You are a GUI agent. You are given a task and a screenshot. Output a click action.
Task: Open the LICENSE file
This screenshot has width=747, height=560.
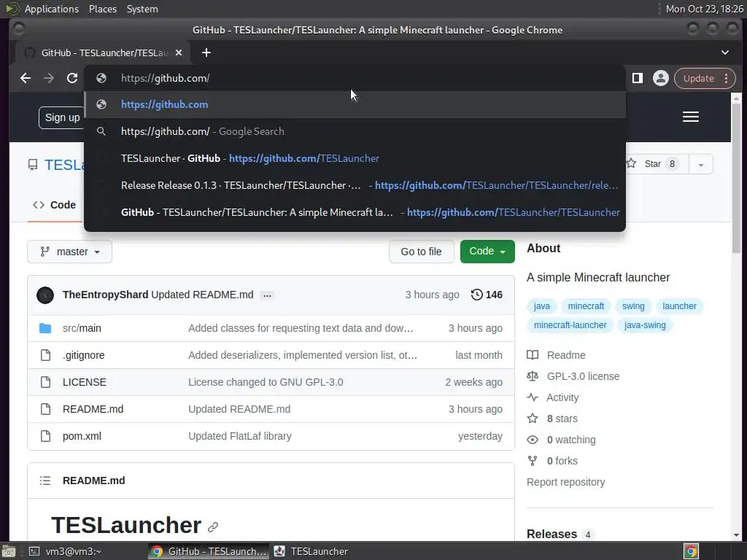(x=85, y=382)
